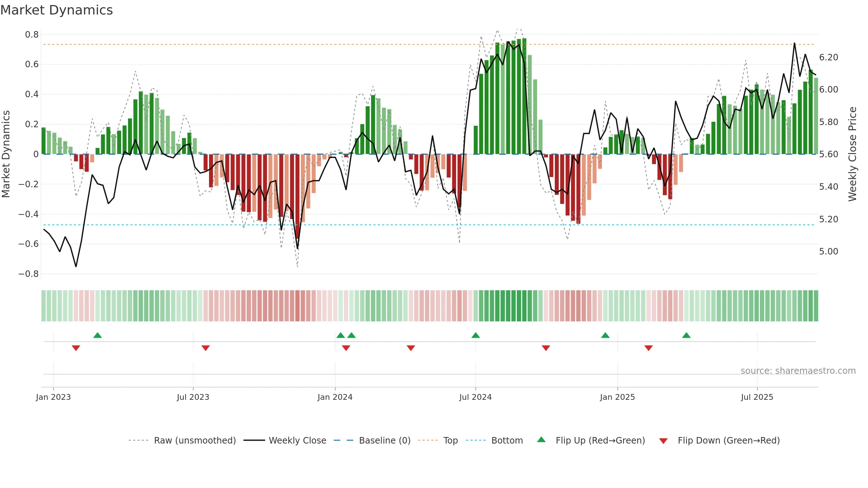Click the green flip-up marker just before Jan 2025

point(605,335)
